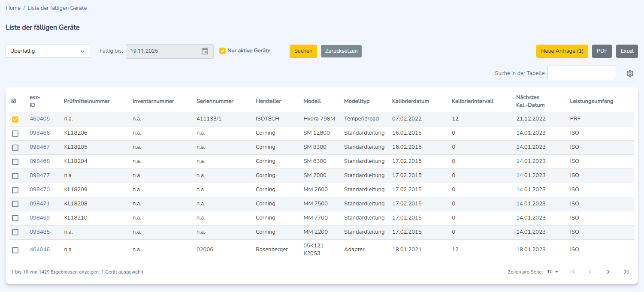Disable the Nur aktive Geräte checkbox
Screen dimensions: 644x292
[222, 51]
